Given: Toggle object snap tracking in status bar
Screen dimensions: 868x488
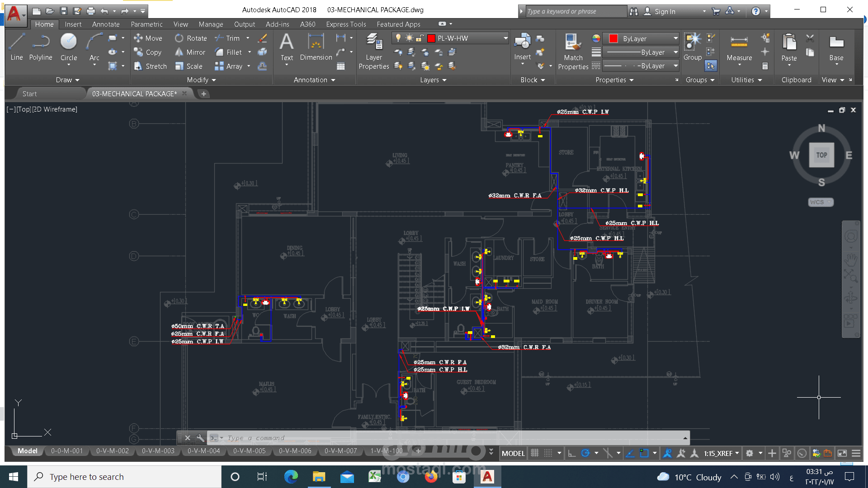Looking at the screenshot, I should (630, 453).
